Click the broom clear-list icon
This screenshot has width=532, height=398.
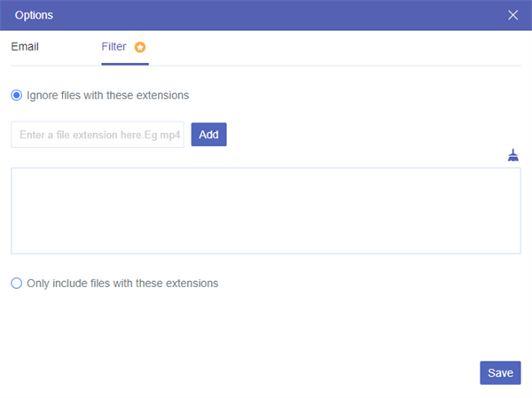pyautogui.click(x=512, y=155)
